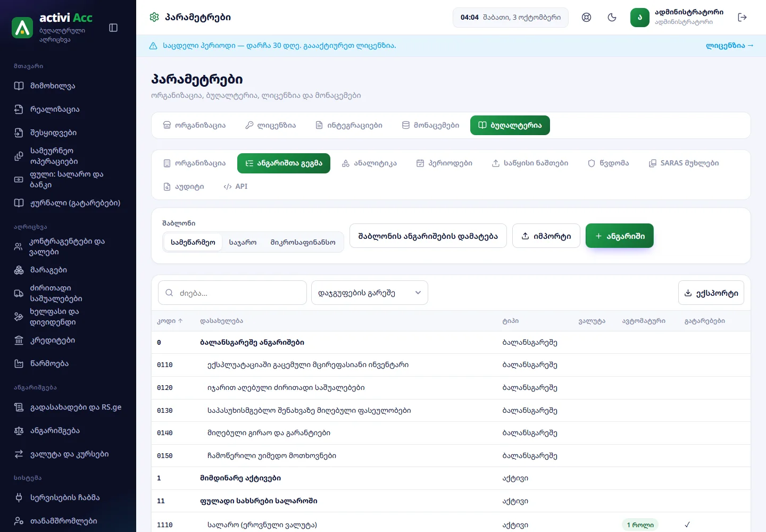Switch to the ლიცენზია top tab
The width and height of the screenshot is (766, 532).
(x=270, y=126)
